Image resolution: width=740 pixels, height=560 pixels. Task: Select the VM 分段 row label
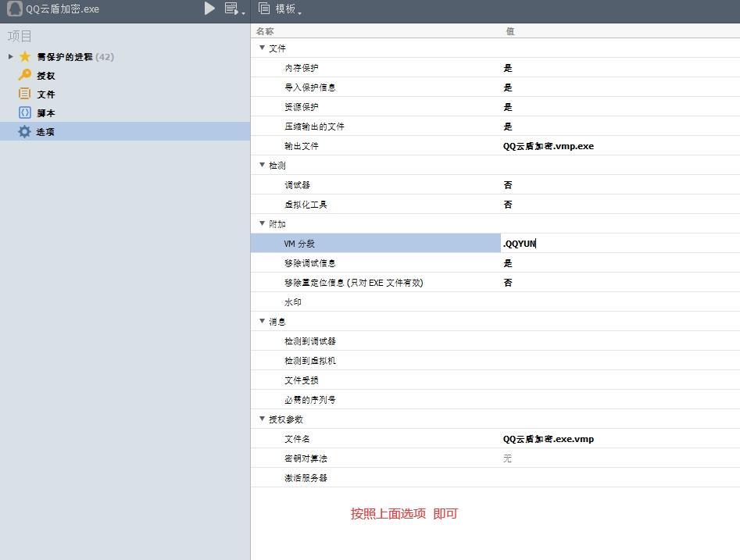tap(299, 244)
